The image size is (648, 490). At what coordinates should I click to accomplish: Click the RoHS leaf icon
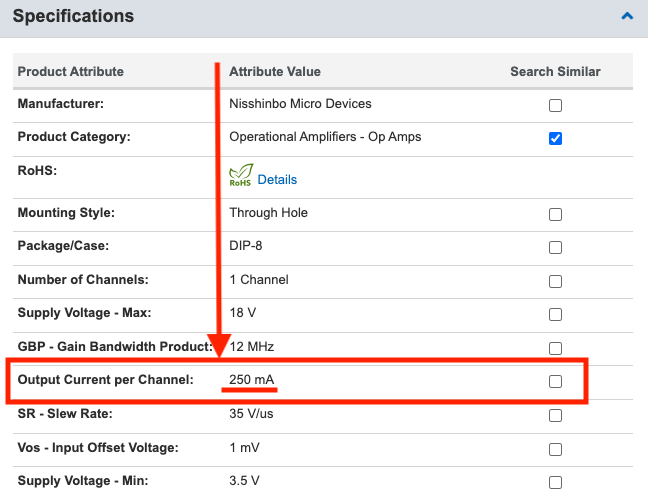(x=241, y=175)
